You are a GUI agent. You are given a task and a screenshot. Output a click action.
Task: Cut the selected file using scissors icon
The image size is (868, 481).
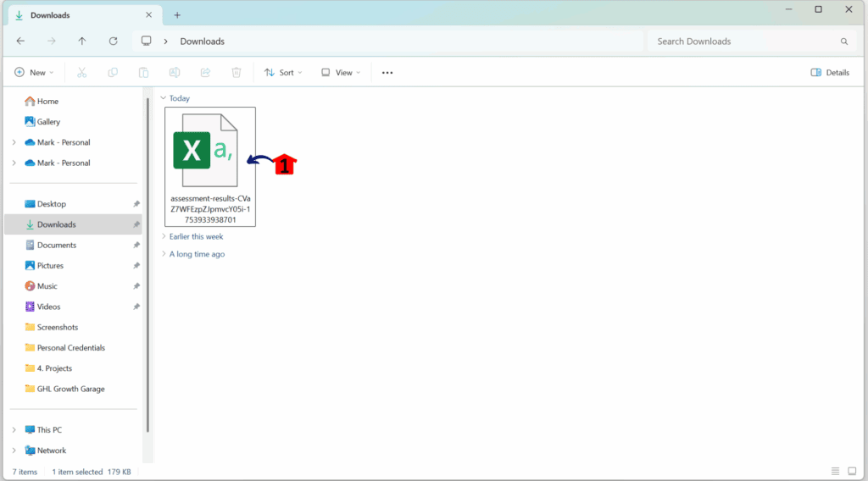(x=82, y=73)
